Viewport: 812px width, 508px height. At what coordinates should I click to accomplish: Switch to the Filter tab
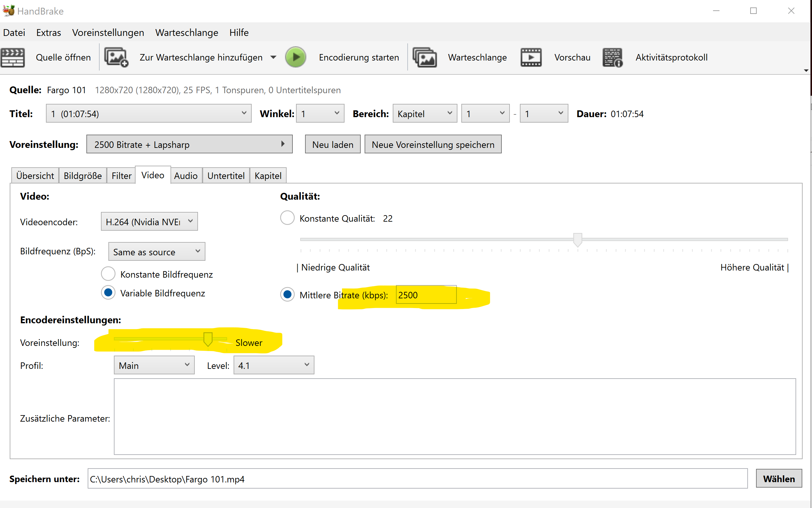coord(121,176)
